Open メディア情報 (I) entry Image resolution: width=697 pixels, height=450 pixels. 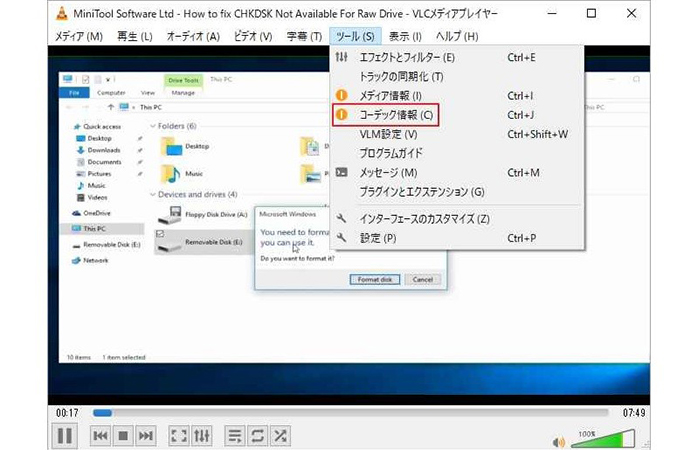[457, 96]
